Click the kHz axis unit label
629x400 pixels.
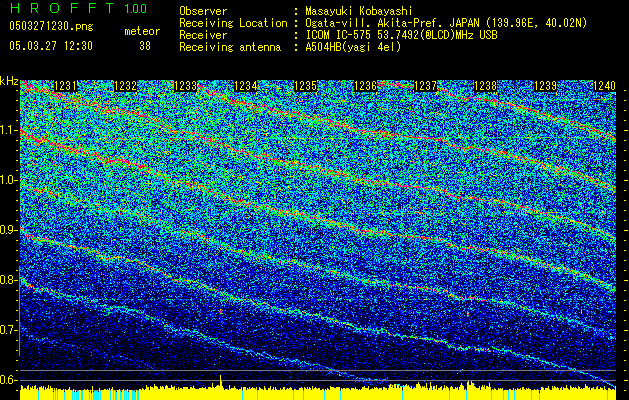coord(9,81)
